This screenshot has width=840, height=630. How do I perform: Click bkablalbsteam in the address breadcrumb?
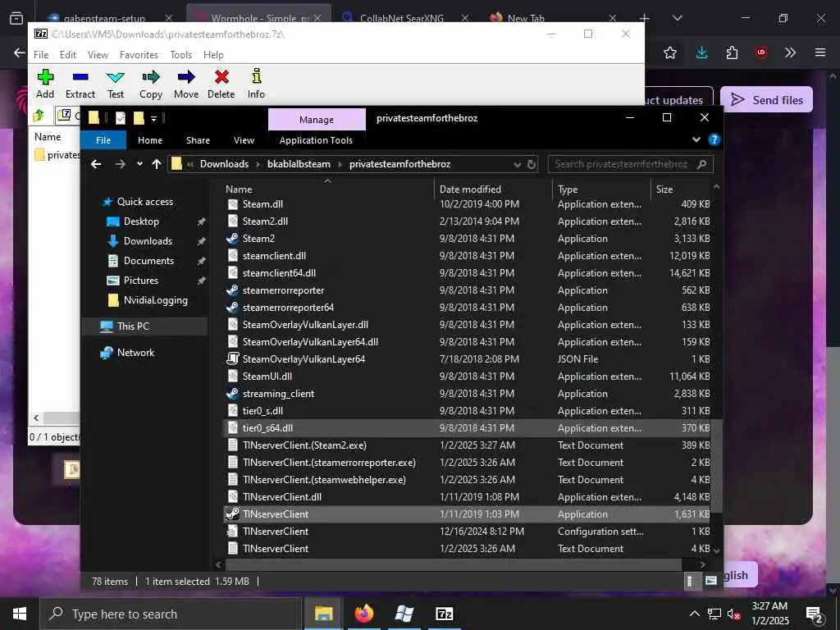coord(299,164)
